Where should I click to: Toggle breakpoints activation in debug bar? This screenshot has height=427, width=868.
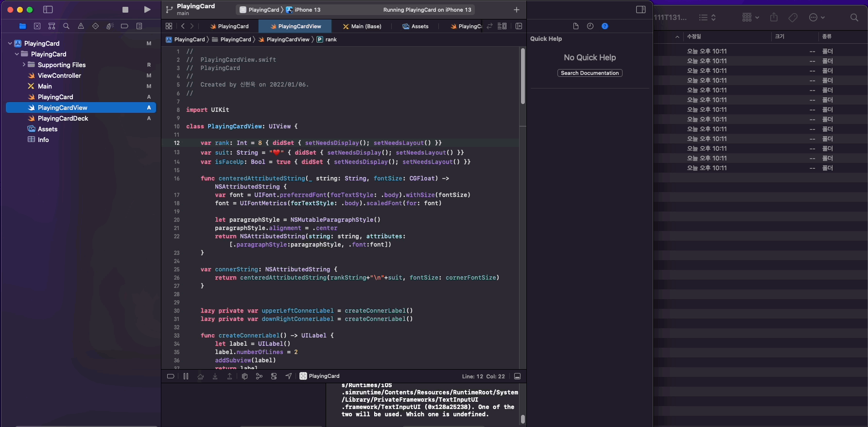click(171, 376)
